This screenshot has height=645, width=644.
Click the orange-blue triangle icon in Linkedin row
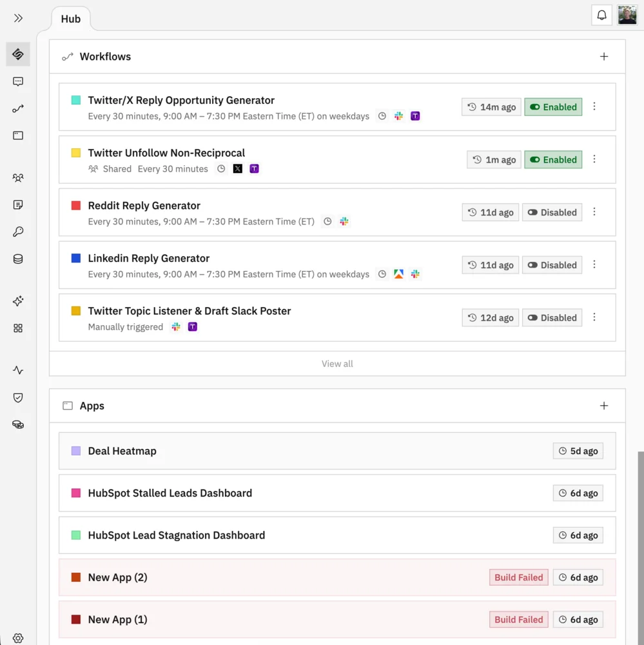398,274
